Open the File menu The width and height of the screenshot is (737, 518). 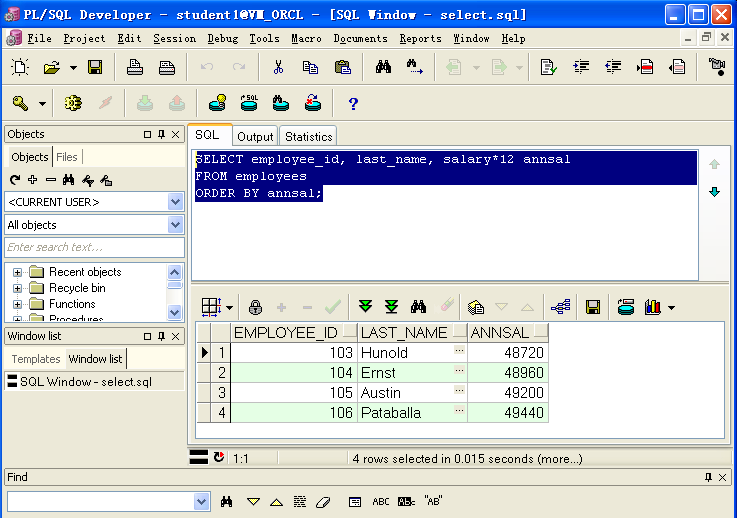coord(39,38)
